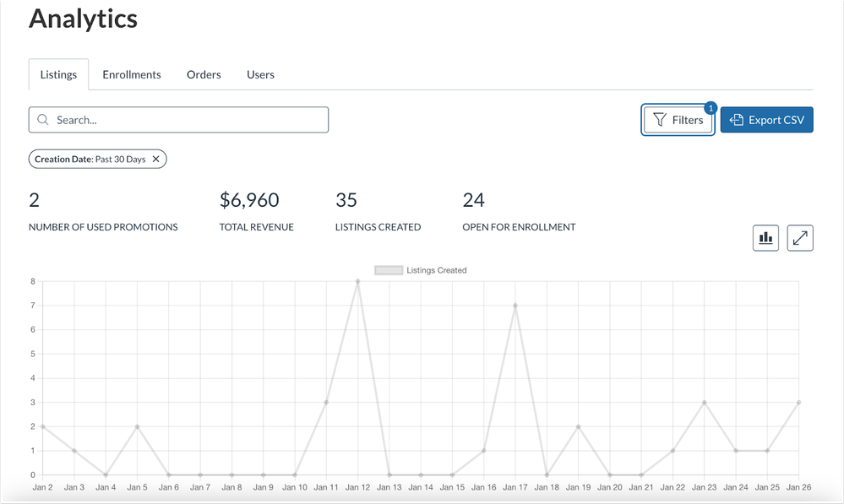Click the magnifying glass search icon

(43, 120)
